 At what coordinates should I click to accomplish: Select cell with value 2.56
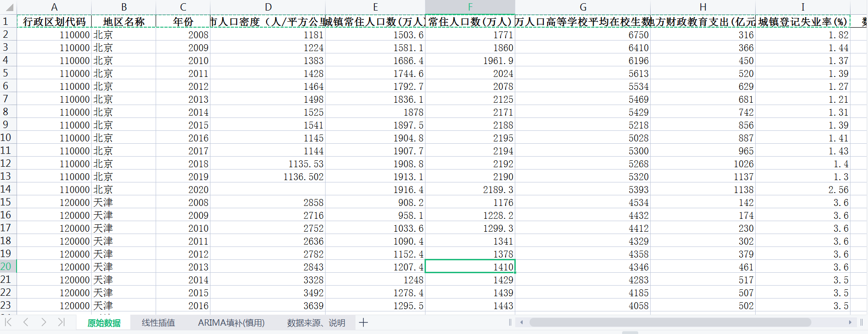tap(803, 189)
